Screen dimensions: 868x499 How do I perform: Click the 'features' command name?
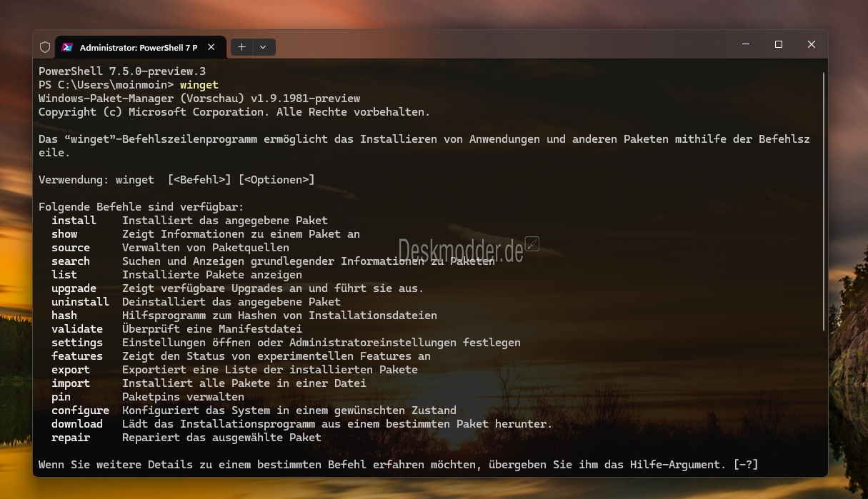point(77,356)
